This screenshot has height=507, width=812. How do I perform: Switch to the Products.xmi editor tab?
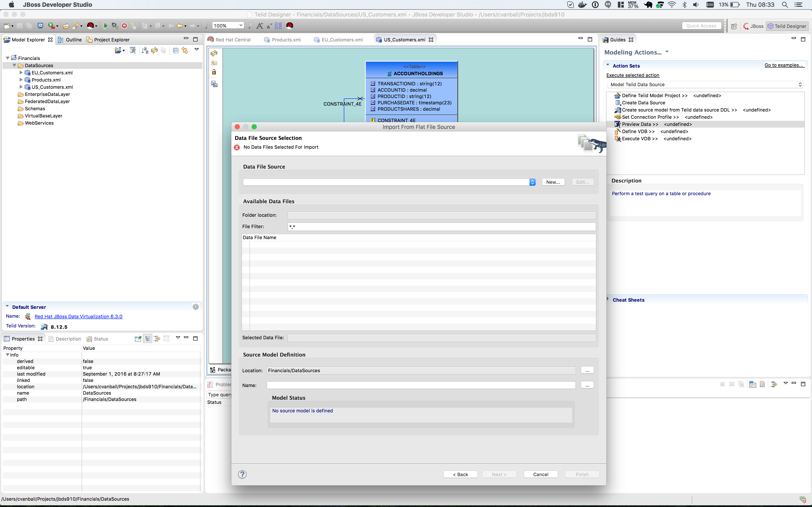[286, 40]
